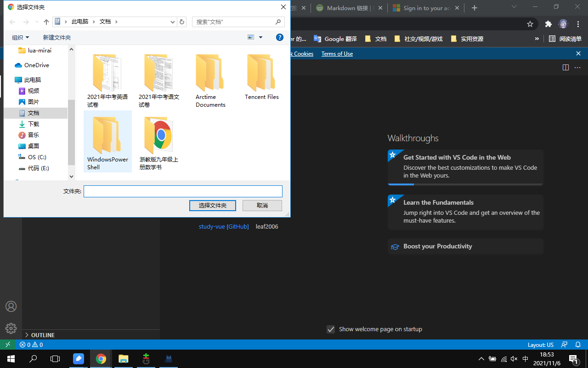Click the VS Code settings gear icon

click(x=11, y=328)
